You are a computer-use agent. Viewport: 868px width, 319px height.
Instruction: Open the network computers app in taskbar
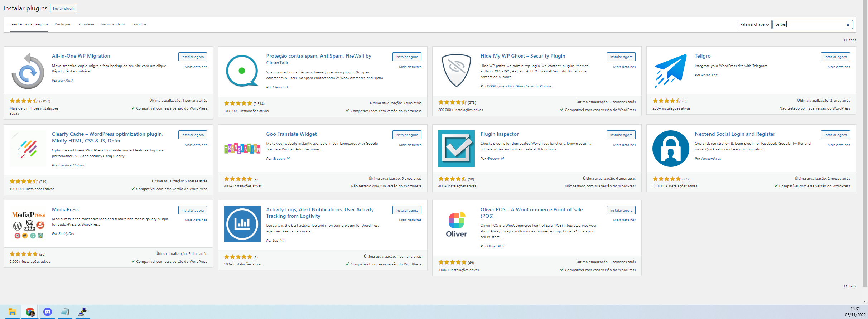tap(83, 312)
